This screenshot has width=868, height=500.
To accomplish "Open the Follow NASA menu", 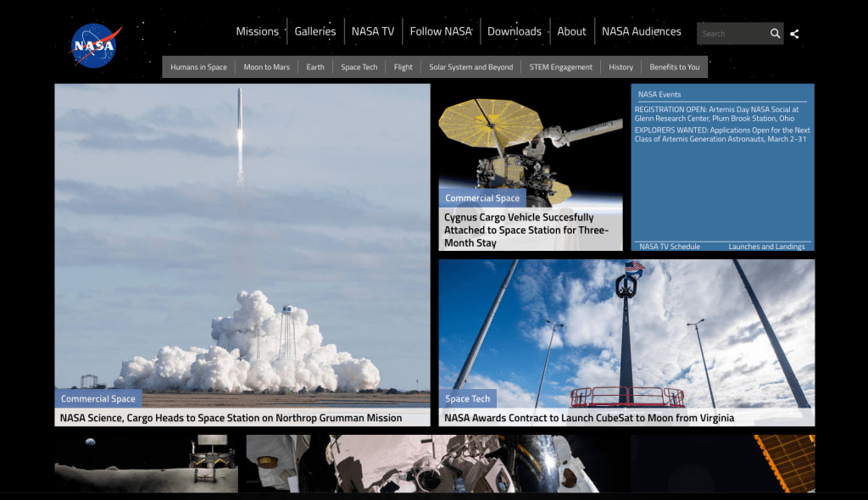I will tap(441, 31).
